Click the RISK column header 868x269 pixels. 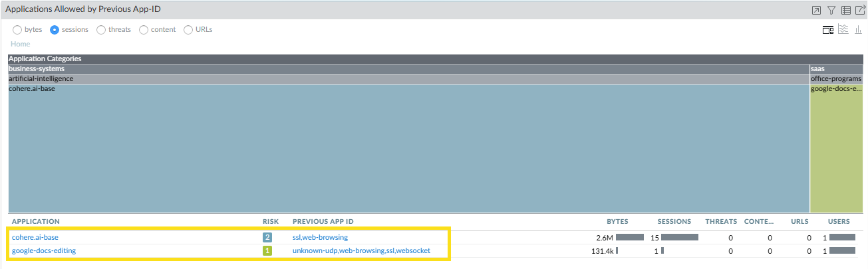[x=271, y=222]
